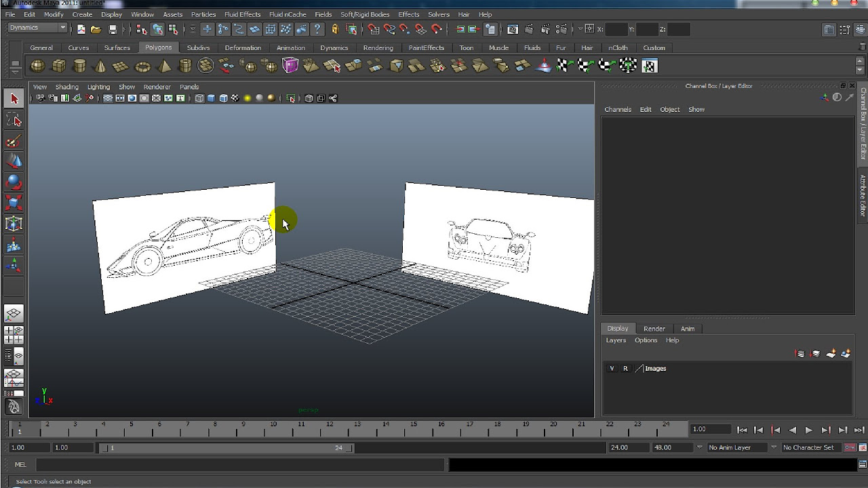Select the Rotate tool in the toolbox
The height and width of the screenshot is (488, 868).
click(14, 182)
